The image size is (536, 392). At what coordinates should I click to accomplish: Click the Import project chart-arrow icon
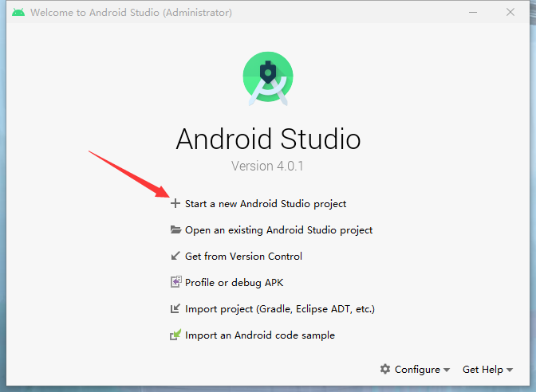[175, 308]
